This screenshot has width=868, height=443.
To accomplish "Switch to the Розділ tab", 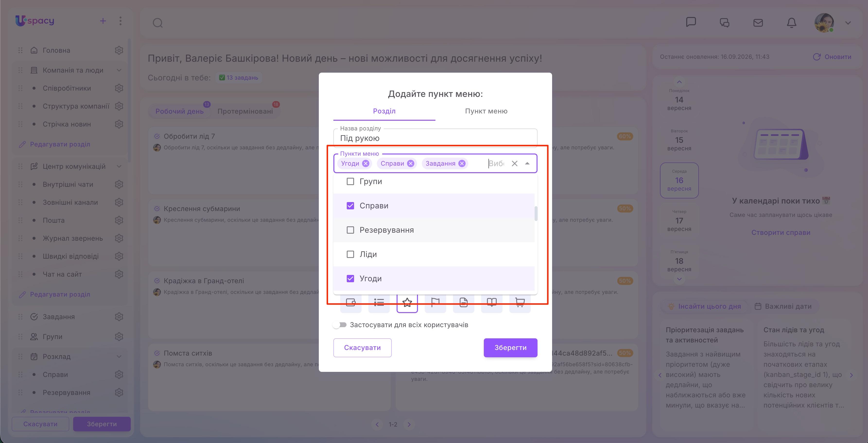I will pyautogui.click(x=384, y=111).
